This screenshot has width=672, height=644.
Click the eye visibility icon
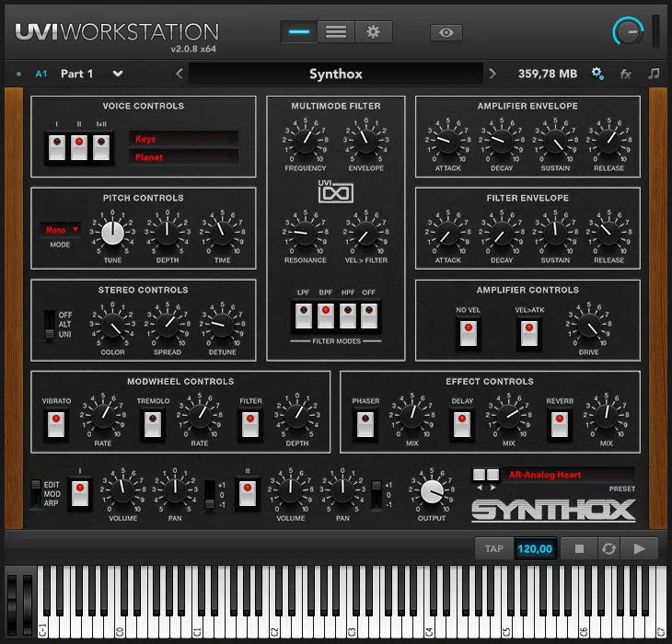(x=446, y=32)
